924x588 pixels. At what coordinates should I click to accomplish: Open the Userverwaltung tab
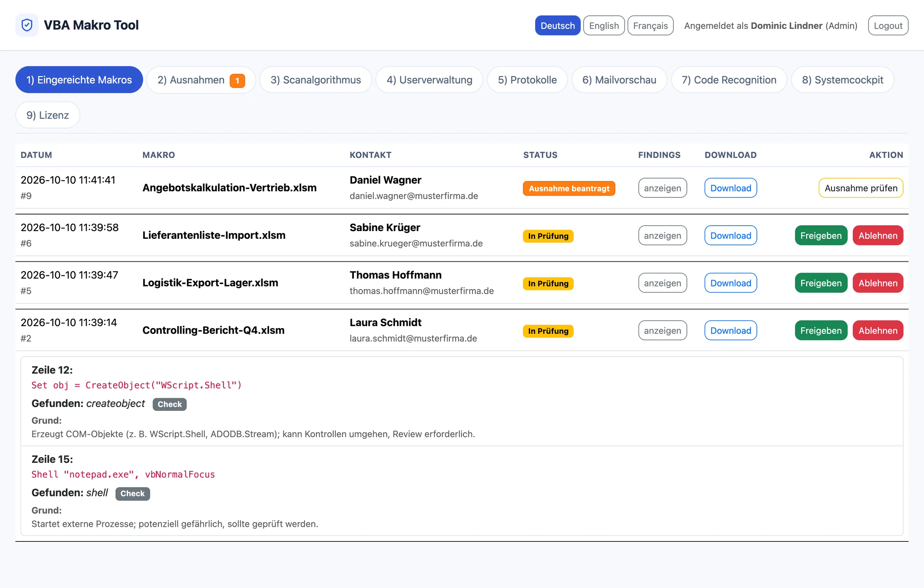(x=429, y=80)
